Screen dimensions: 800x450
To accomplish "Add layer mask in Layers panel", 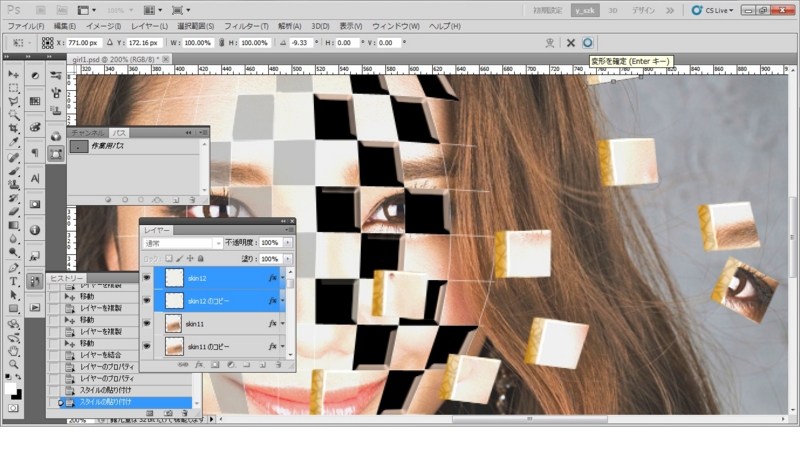I will coord(215,365).
